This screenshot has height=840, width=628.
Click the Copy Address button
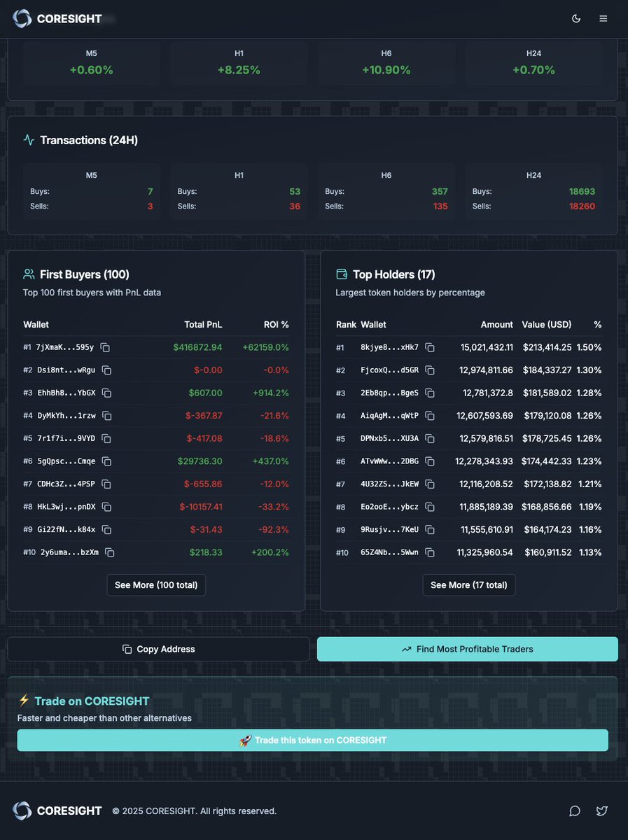point(158,649)
